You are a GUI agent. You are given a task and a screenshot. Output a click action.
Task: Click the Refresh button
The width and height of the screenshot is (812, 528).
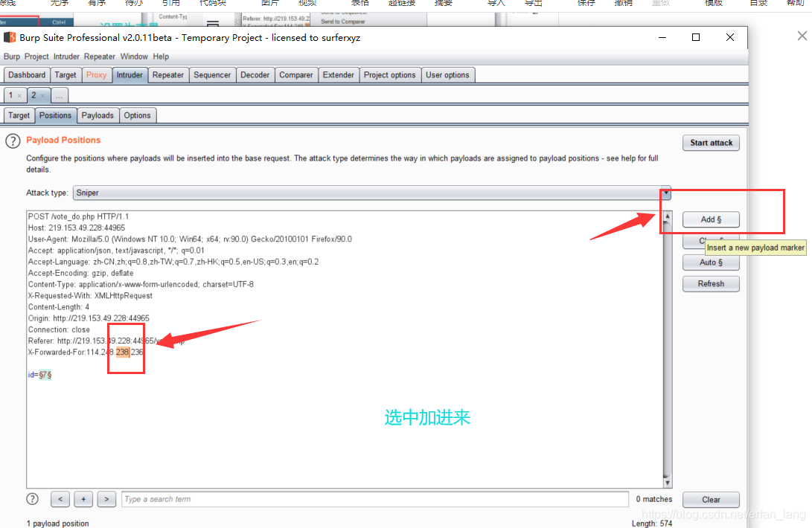pos(711,283)
